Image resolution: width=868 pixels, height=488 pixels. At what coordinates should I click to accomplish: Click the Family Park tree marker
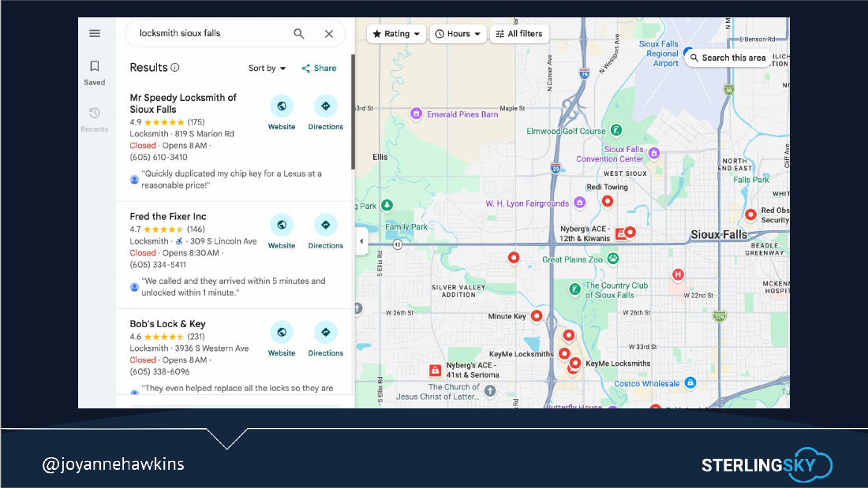(387, 205)
